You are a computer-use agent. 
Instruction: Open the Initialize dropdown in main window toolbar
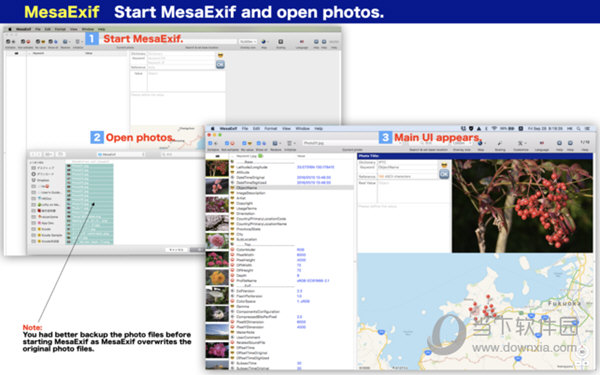pyautogui.click(x=291, y=143)
